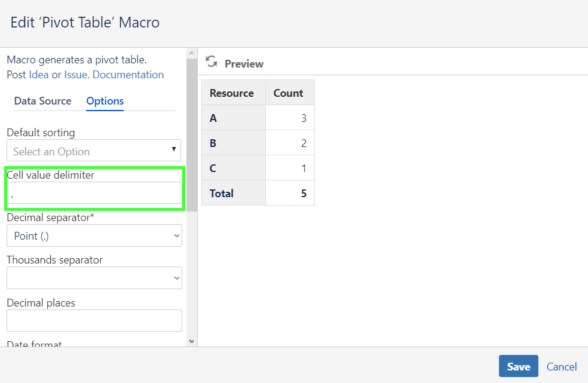Click the scrollbar up arrow
This screenshot has width=588, height=383.
coord(192,52)
